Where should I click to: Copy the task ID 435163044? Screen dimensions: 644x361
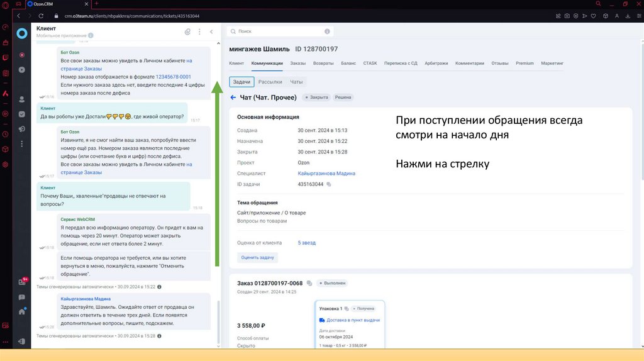tap(328, 184)
